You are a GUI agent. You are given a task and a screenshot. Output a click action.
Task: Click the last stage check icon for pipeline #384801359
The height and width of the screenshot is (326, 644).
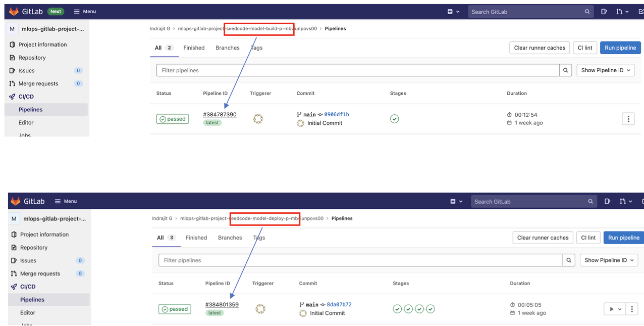pyautogui.click(x=431, y=309)
